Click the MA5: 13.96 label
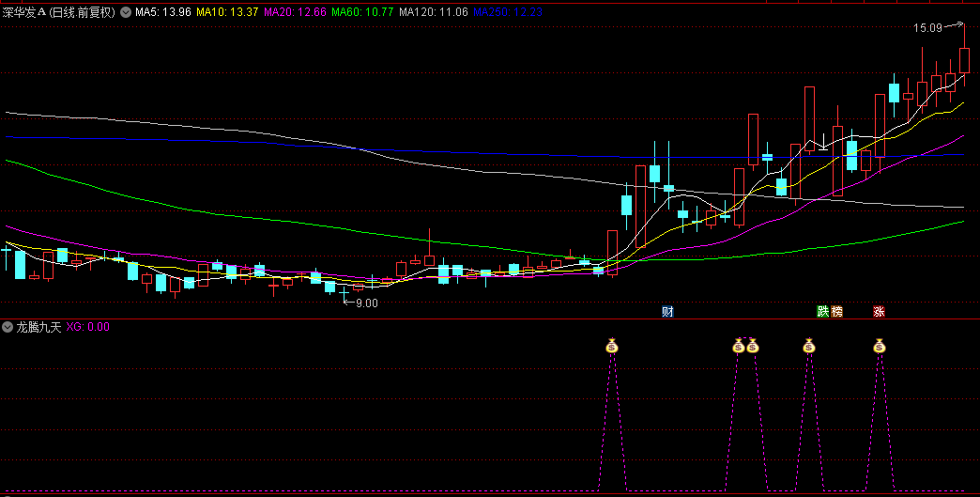Viewport: 980px width, 497px height. pos(163,12)
